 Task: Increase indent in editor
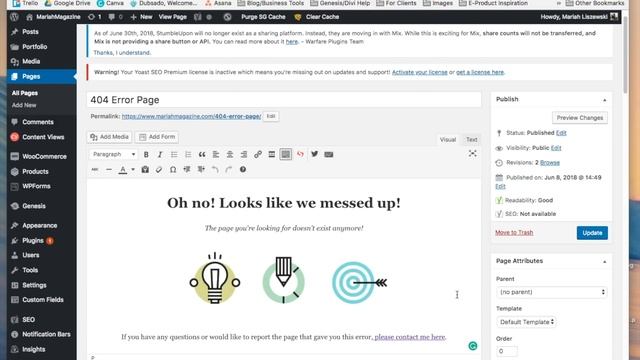coord(201,169)
